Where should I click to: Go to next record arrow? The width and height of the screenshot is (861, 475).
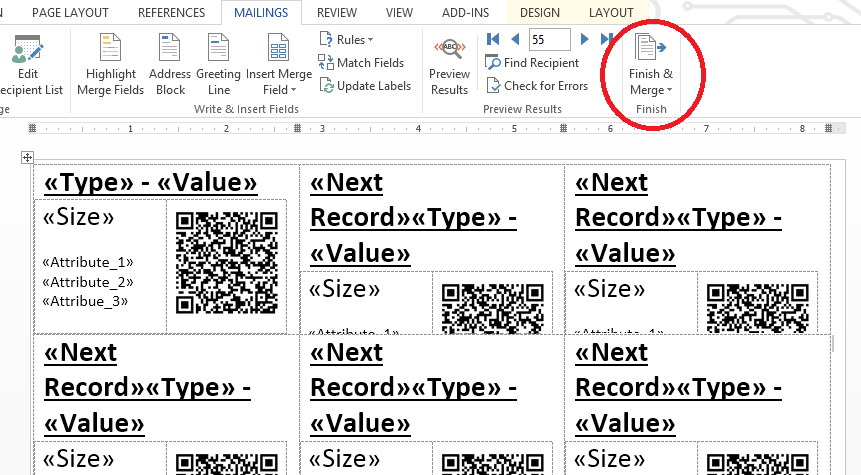[x=585, y=39]
